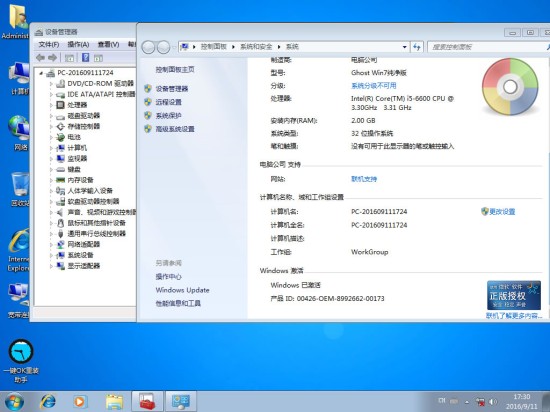550x412 pixels.
Task: Select the 内存设备 category
Action: (x=80, y=180)
